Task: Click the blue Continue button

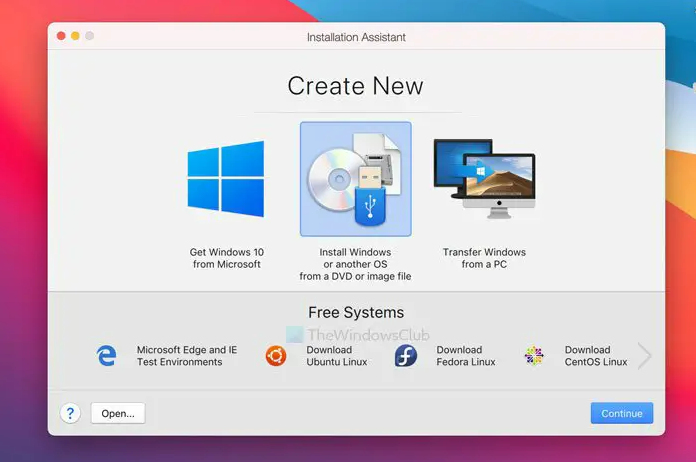Action: point(621,413)
